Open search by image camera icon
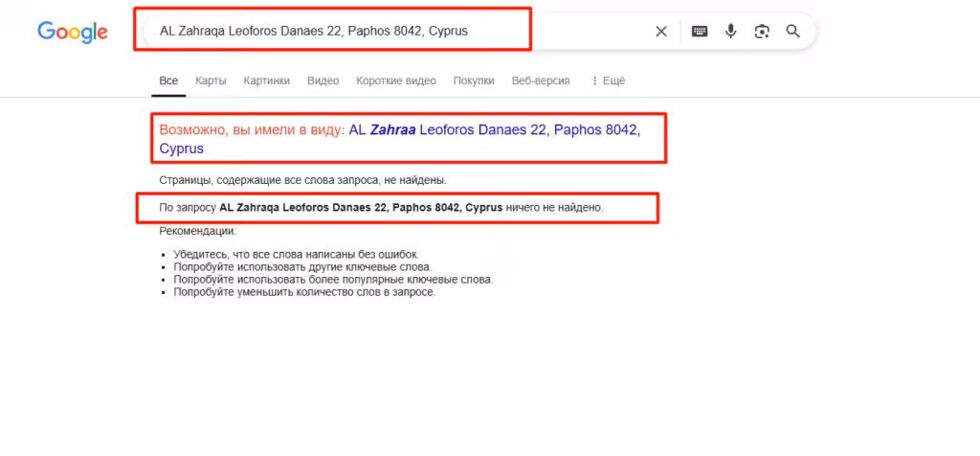 pos(761,32)
